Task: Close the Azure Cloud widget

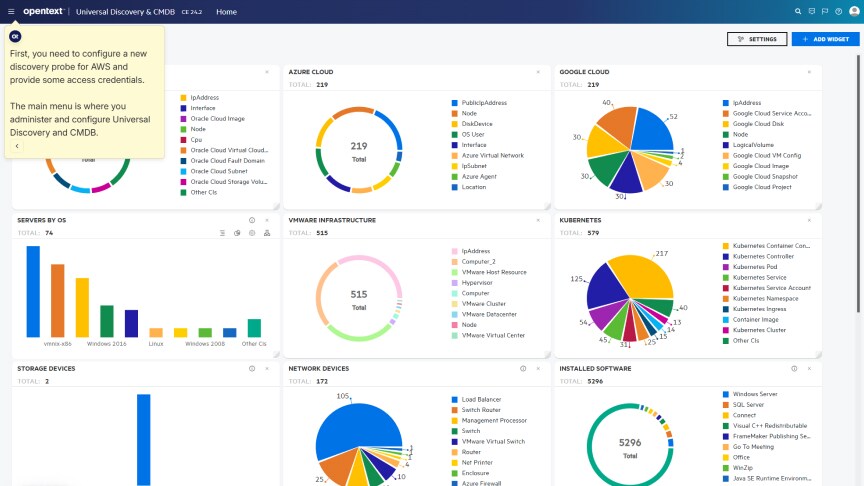Action: [538, 72]
